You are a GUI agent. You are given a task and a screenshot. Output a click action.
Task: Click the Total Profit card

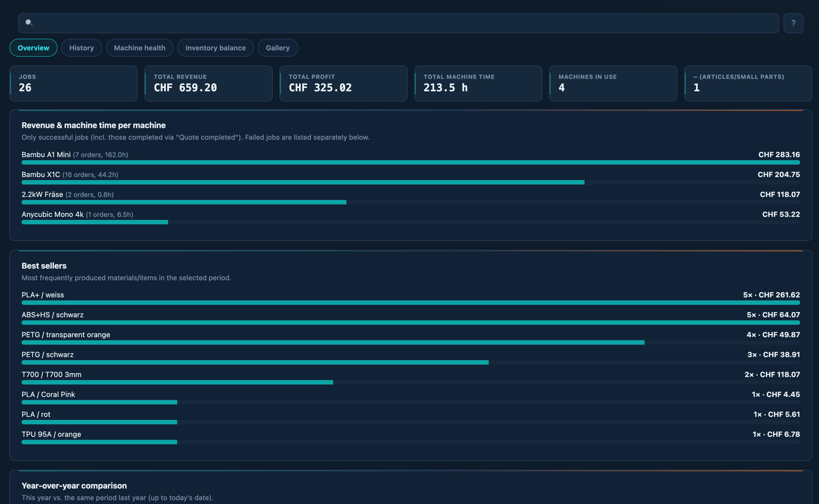click(x=343, y=84)
